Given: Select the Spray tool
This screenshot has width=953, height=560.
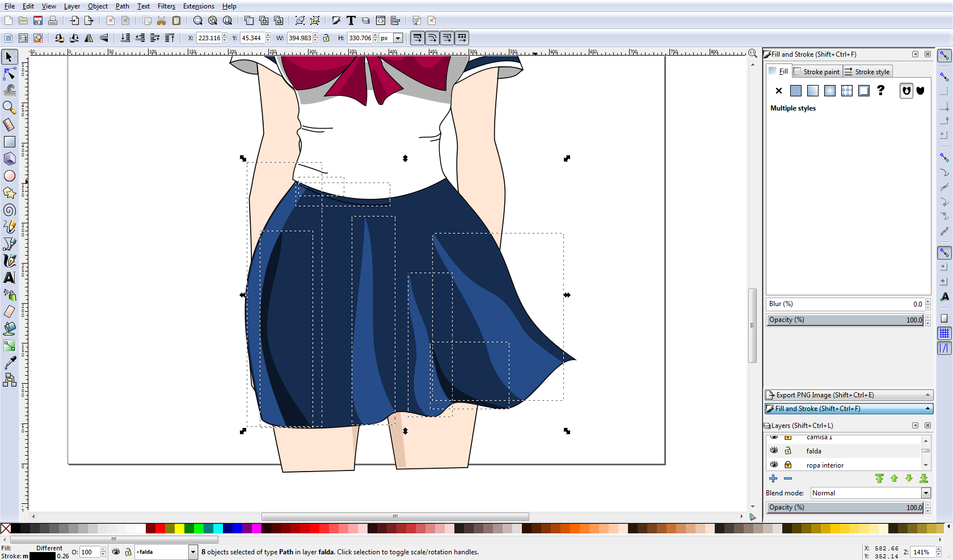Looking at the screenshot, I should tap(9, 295).
